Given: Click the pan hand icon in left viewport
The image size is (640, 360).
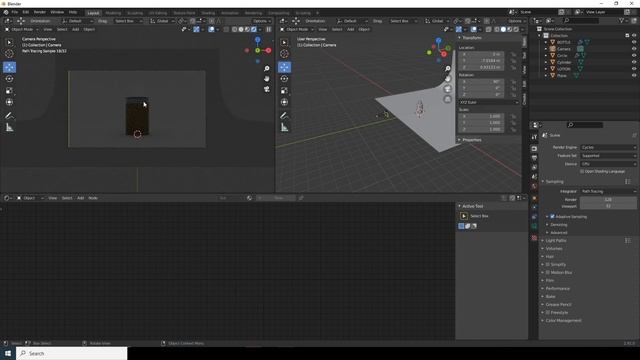Looking at the screenshot, I should click(x=267, y=79).
